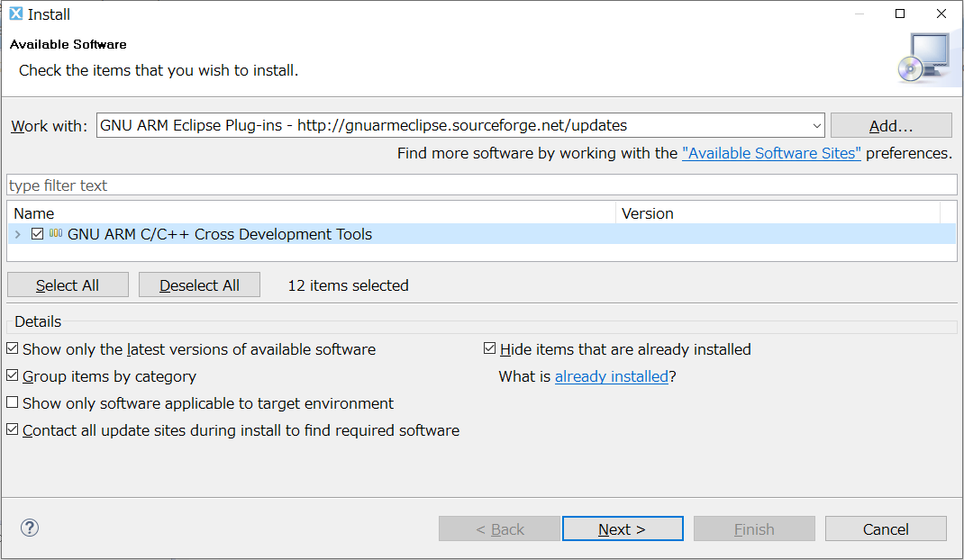Open the Available Software Sites link

(x=771, y=153)
